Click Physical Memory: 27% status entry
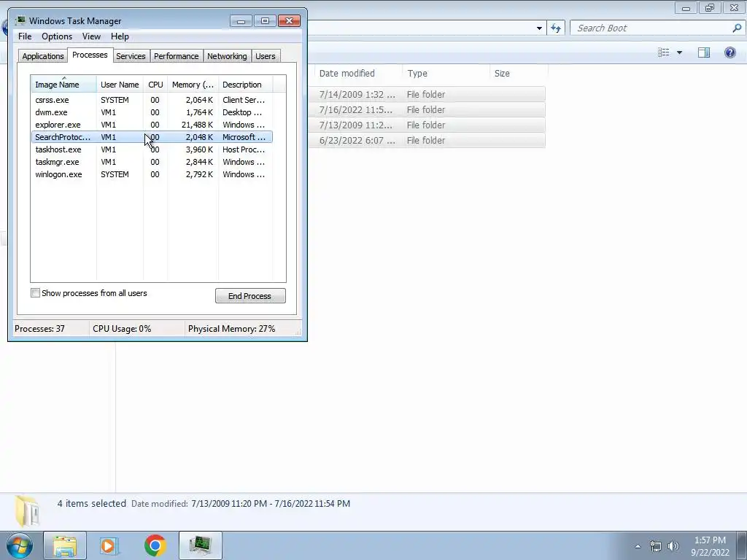This screenshot has width=747, height=560. (x=231, y=329)
